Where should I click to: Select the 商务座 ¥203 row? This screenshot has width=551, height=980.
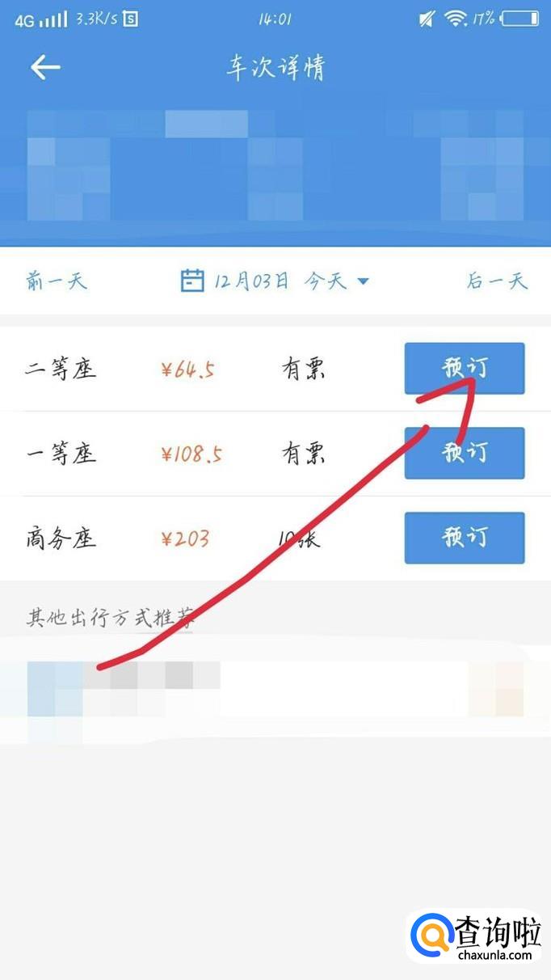click(275, 538)
